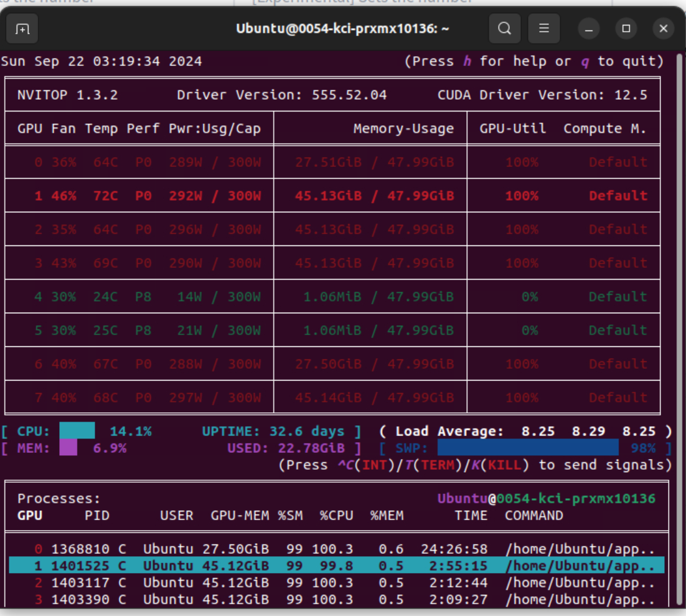Click the CPU usage bar
The width and height of the screenshot is (686, 616).
click(x=77, y=431)
